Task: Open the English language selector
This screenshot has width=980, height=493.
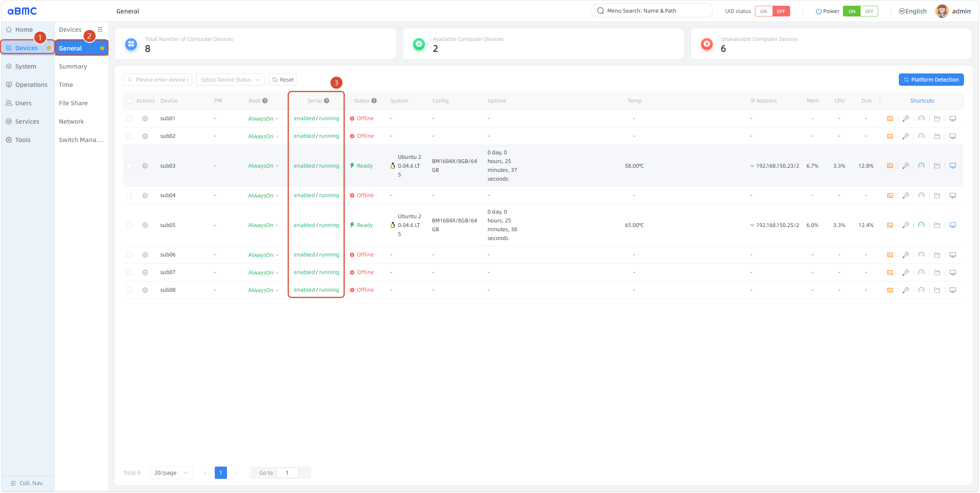Action: [x=913, y=11]
